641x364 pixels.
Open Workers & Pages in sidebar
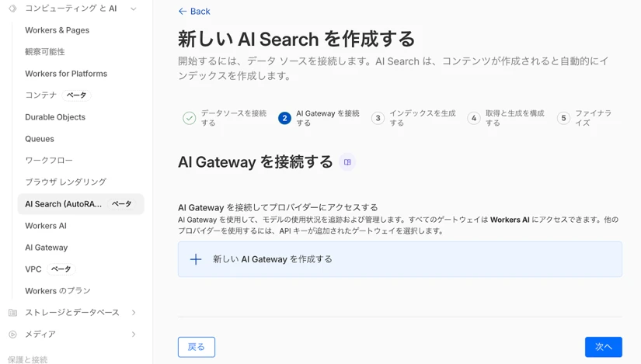[x=57, y=30]
